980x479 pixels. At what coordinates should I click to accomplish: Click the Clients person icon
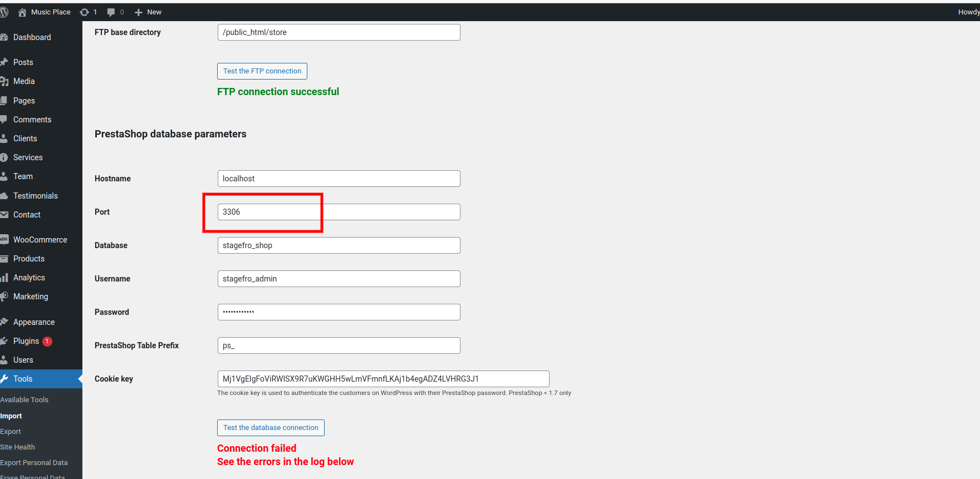click(x=4, y=139)
